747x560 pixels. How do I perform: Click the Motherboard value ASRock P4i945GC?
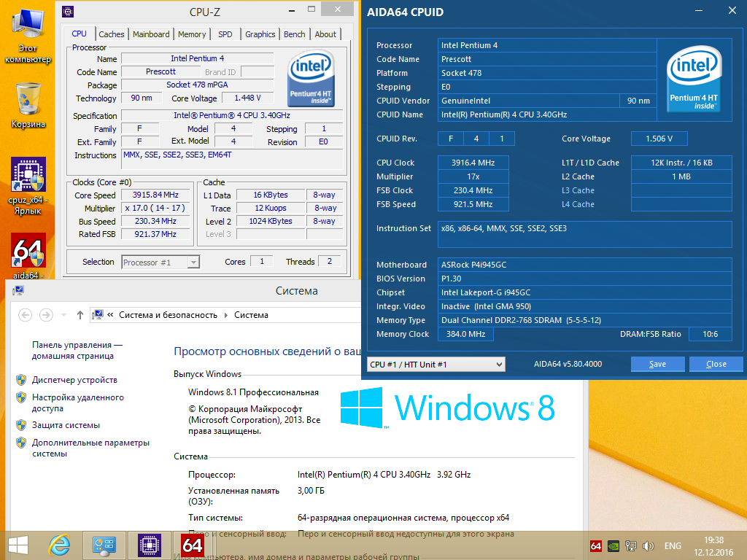(x=584, y=265)
